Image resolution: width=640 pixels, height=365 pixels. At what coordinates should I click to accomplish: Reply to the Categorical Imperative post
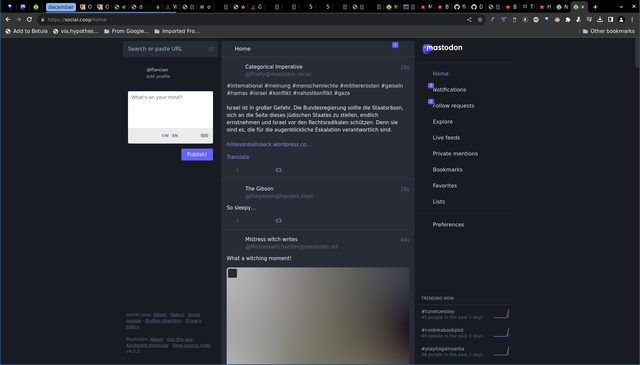tap(238, 170)
